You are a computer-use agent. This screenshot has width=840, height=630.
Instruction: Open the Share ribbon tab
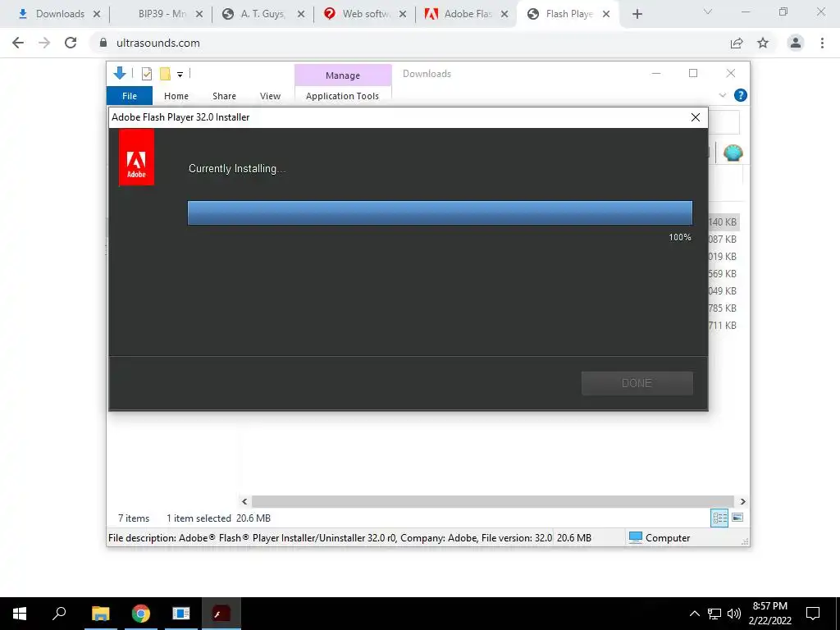click(x=224, y=96)
